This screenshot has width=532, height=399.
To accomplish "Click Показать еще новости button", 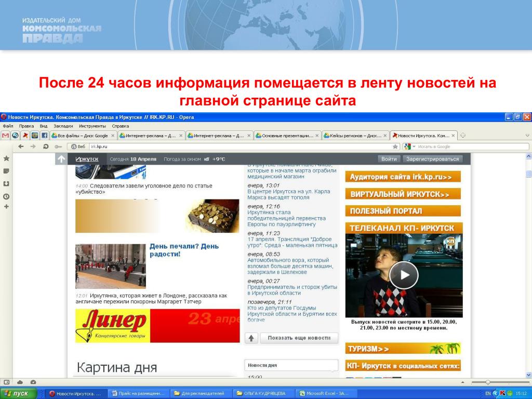I will coord(299,338).
